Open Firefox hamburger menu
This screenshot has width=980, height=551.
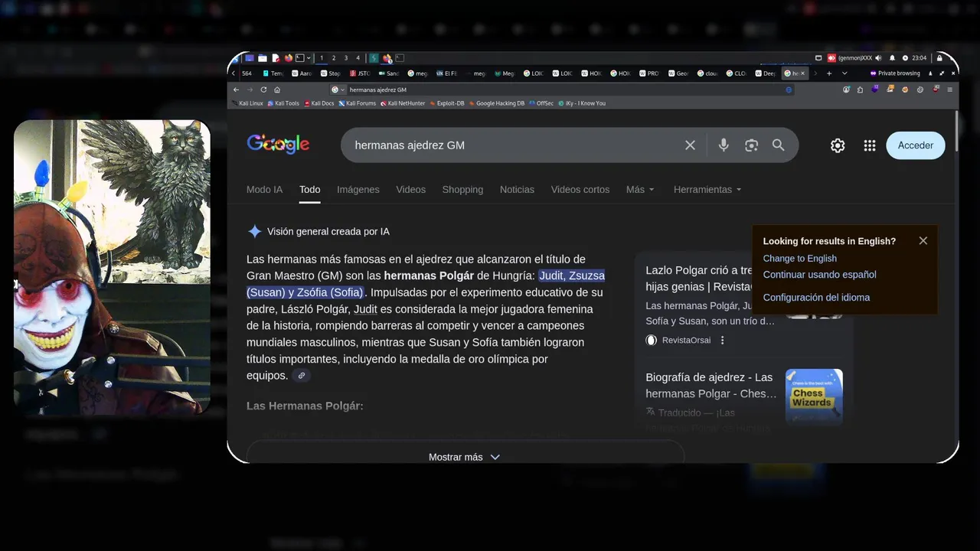tap(950, 90)
